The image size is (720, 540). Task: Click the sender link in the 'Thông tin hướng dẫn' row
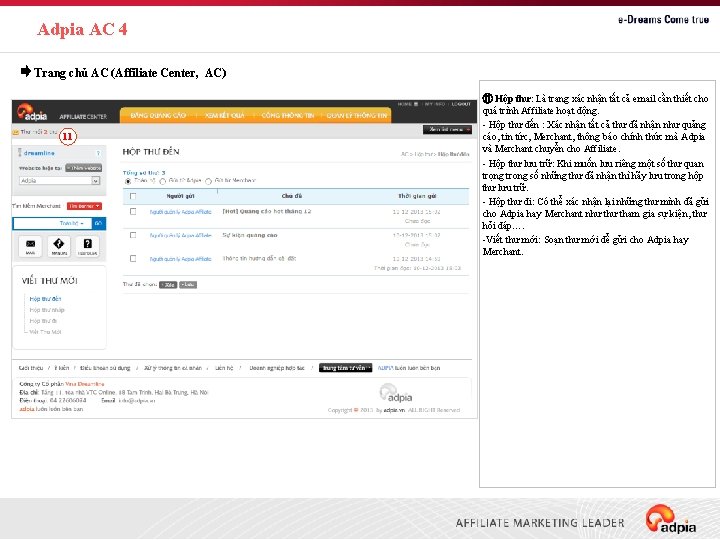(x=180, y=259)
